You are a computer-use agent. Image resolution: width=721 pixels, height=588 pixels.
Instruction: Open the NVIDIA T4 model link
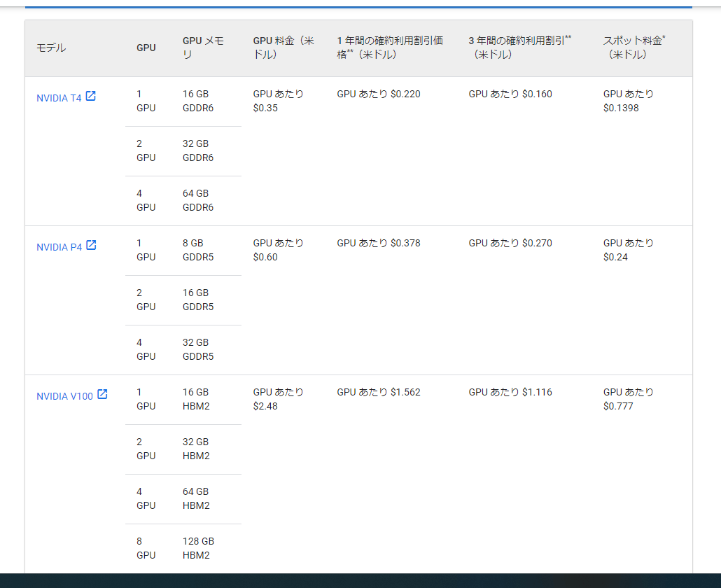59,98
